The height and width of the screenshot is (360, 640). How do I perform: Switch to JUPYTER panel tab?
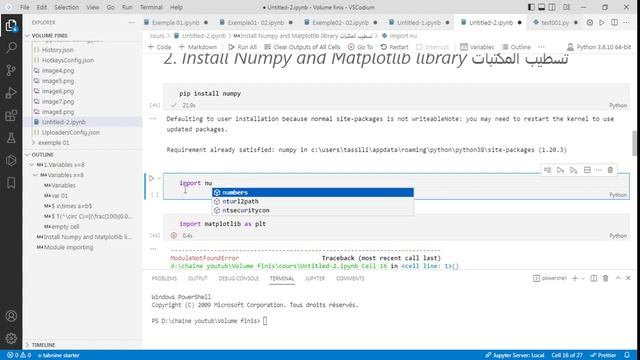pyautogui.click(x=315, y=278)
